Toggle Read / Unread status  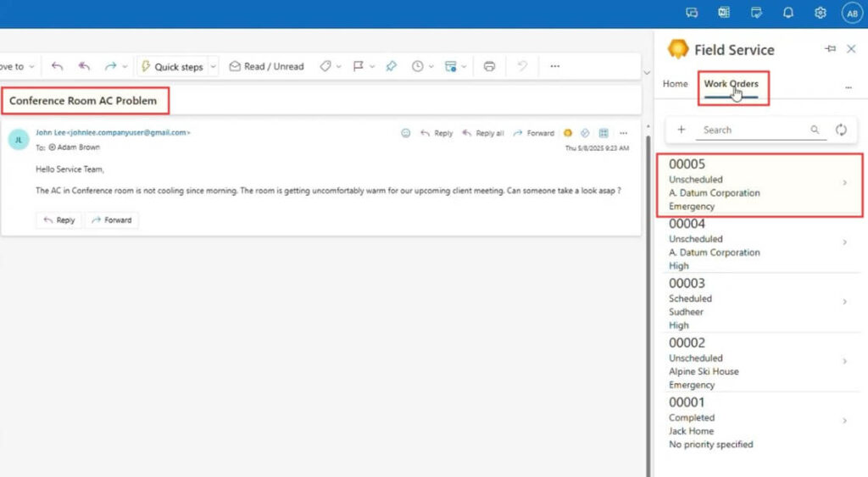click(x=267, y=66)
